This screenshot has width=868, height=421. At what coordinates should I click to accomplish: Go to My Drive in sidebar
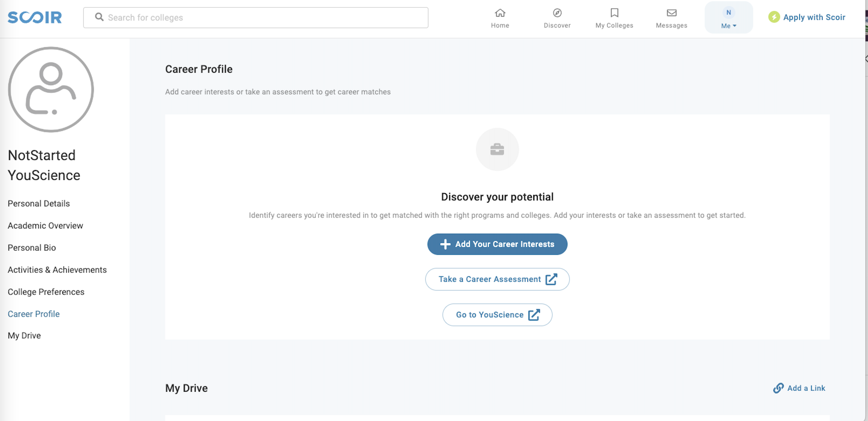[x=24, y=336]
